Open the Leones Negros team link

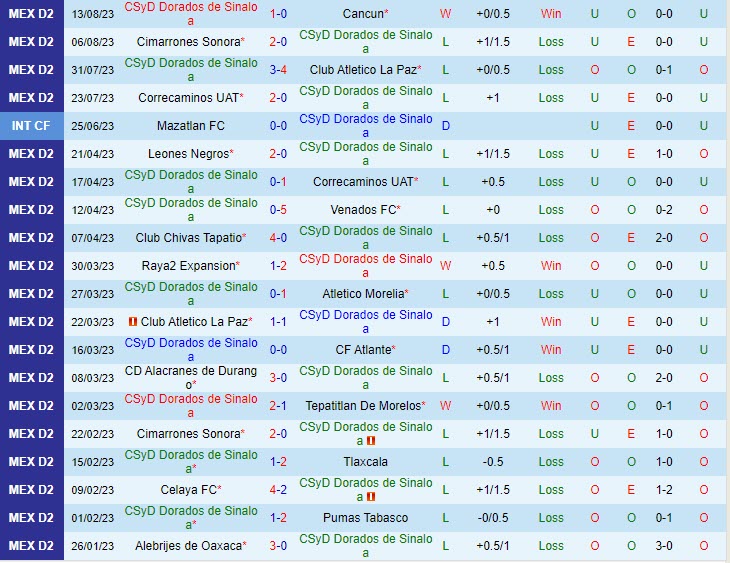pos(188,154)
